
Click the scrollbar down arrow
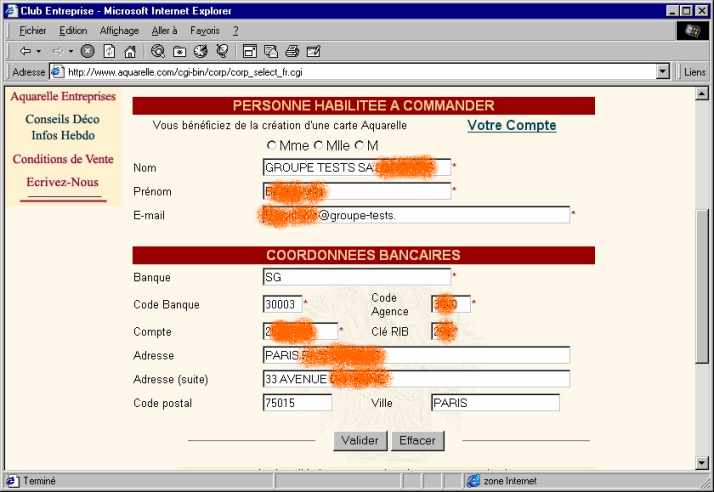702,463
